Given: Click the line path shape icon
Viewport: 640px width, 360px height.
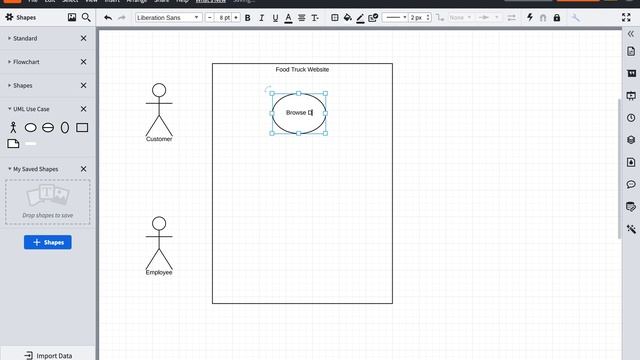Looking at the screenshot, I should (x=440, y=18).
